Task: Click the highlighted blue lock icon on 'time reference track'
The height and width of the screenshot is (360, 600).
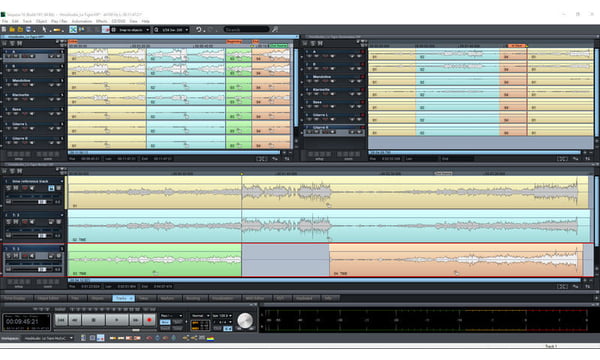Action: pos(51,188)
